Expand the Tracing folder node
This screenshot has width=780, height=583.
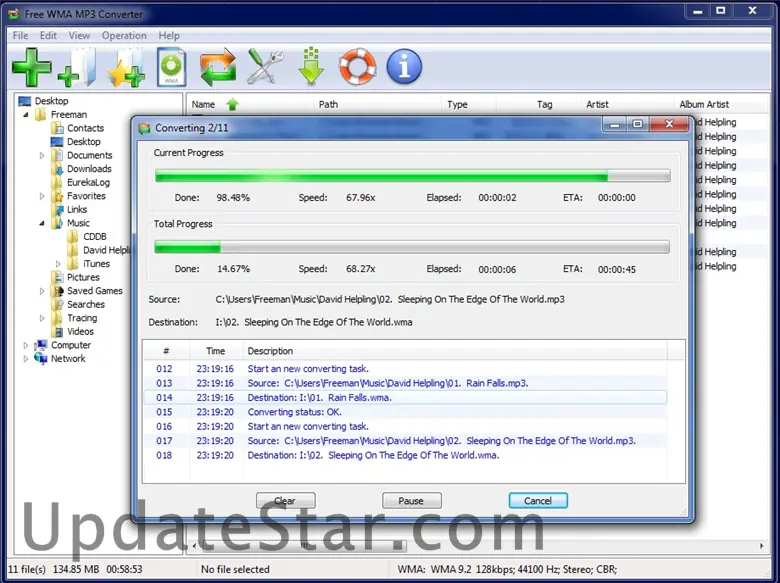(42, 318)
